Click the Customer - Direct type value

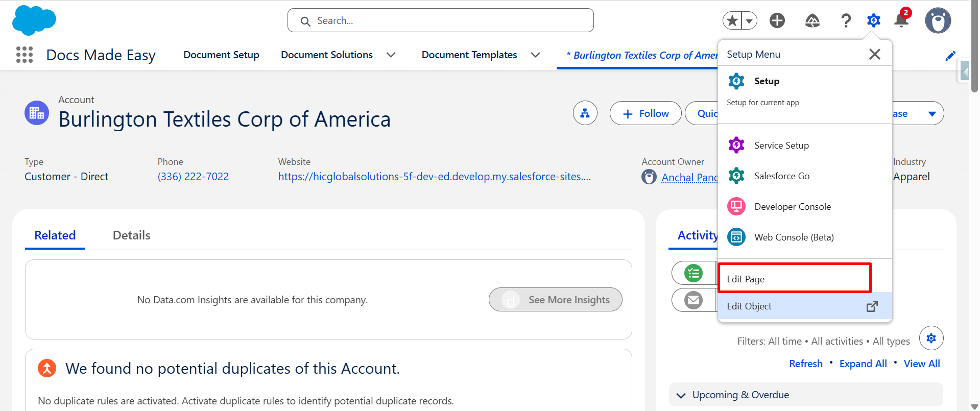coord(66,177)
